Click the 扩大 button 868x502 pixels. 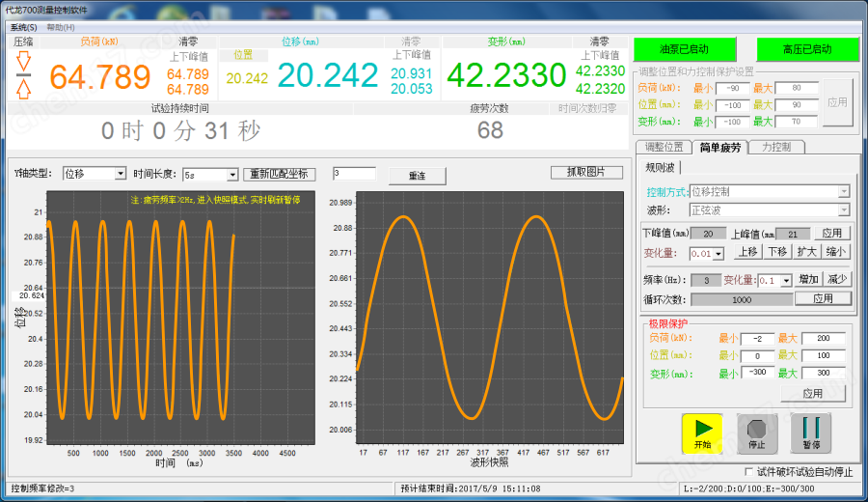click(806, 252)
